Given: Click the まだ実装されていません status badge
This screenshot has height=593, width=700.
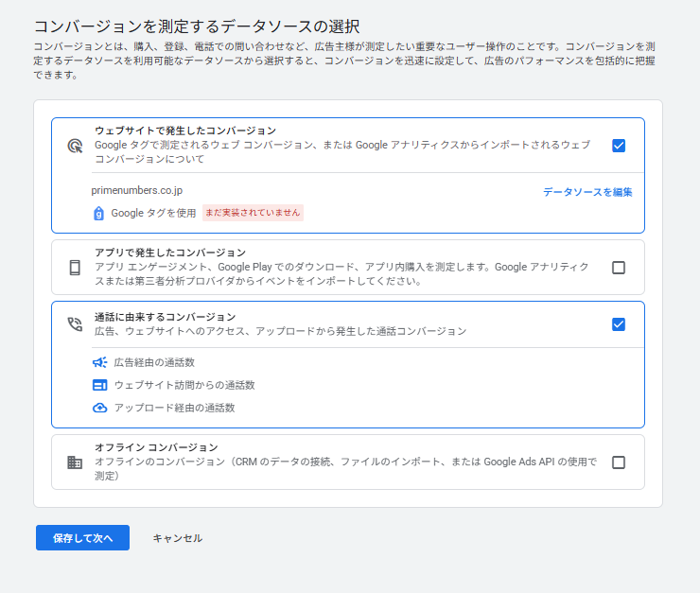Looking at the screenshot, I should click(253, 213).
